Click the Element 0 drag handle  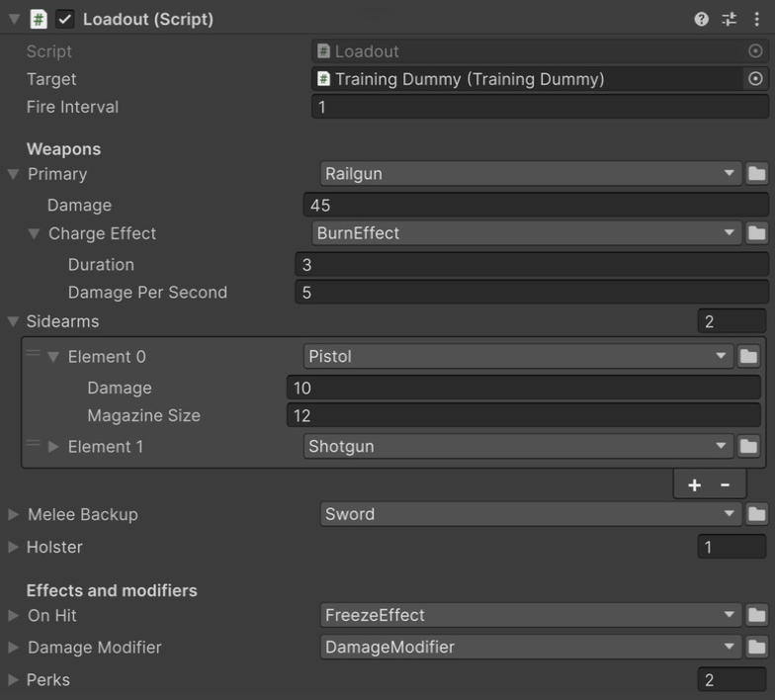point(34,353)
